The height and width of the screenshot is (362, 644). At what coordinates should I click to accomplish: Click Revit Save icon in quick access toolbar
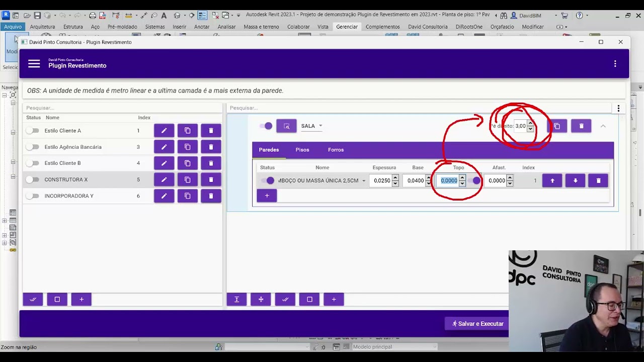(37, 16)
